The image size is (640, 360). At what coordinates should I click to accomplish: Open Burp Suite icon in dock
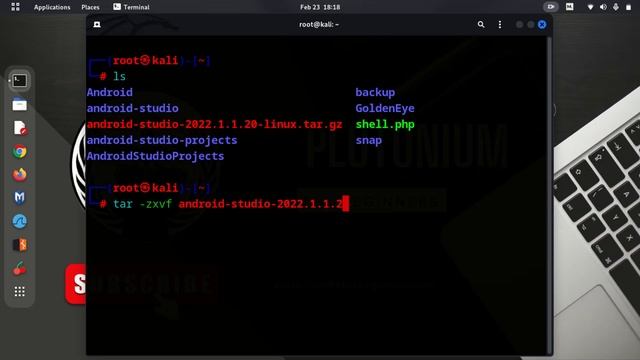click(x=19, y=245)
